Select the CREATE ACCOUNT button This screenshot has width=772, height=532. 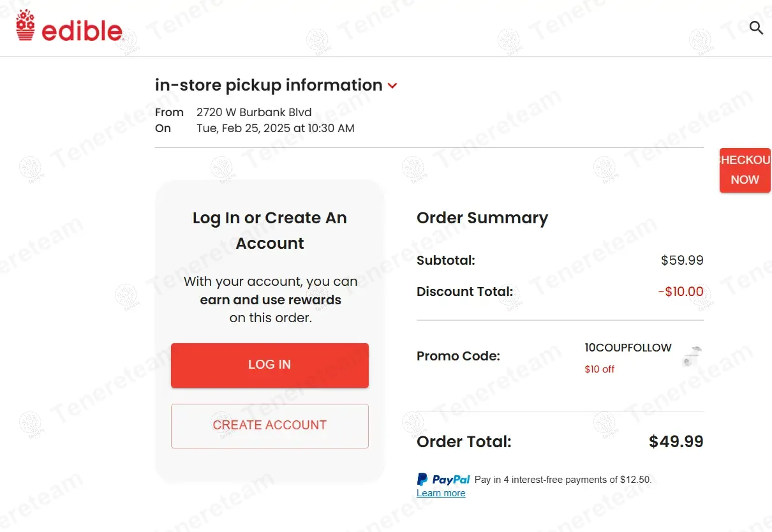pos(269,425)
